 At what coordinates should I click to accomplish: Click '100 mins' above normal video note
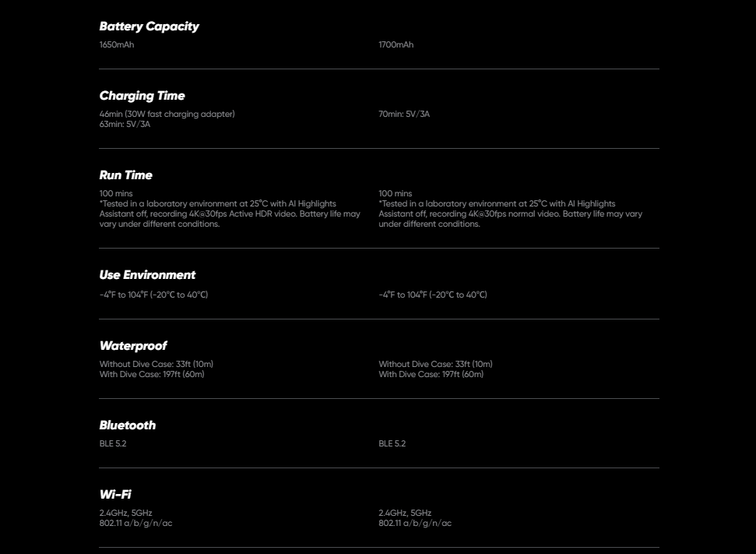tap(396, 193)
